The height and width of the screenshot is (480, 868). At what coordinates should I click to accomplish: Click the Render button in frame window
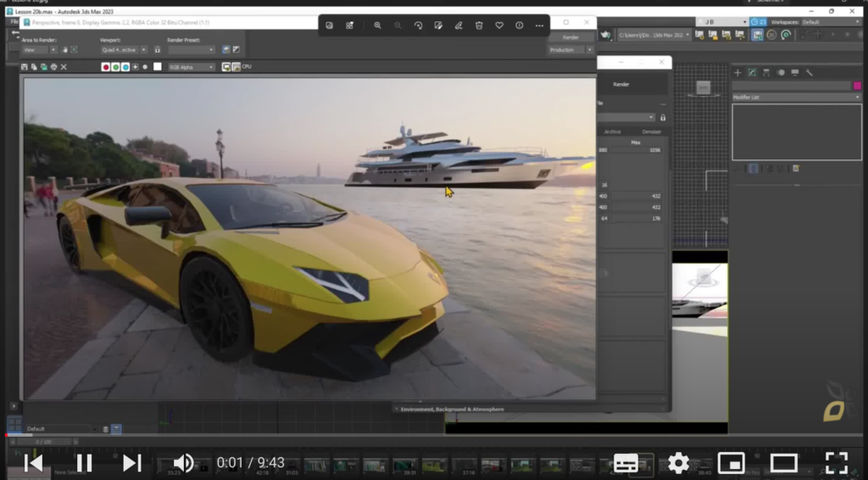[x=570, y=37]
